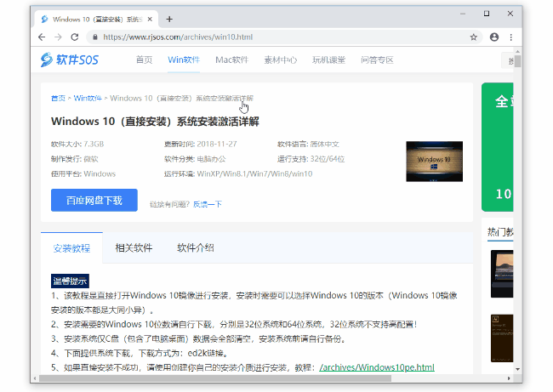Screen dimensions: 553x392
Task: Reload the current page
Action: [75, 37]
